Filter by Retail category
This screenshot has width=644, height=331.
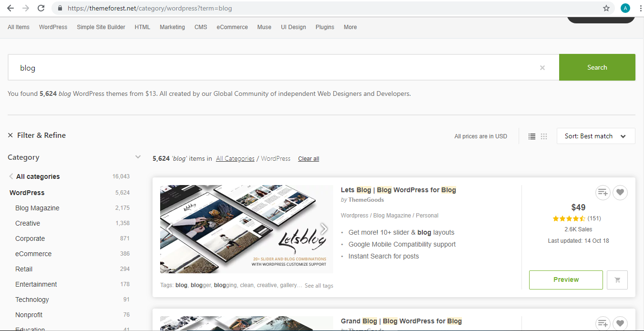coord(24,269)
